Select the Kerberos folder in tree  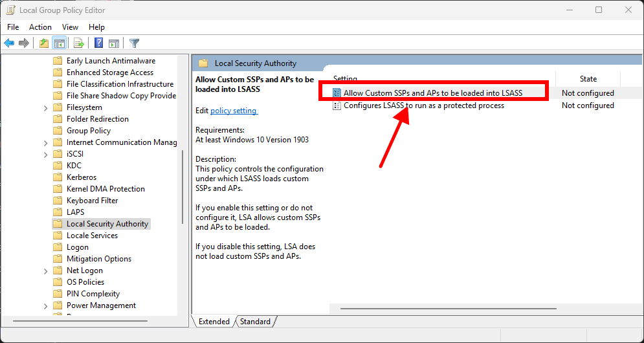click(82, 177)
